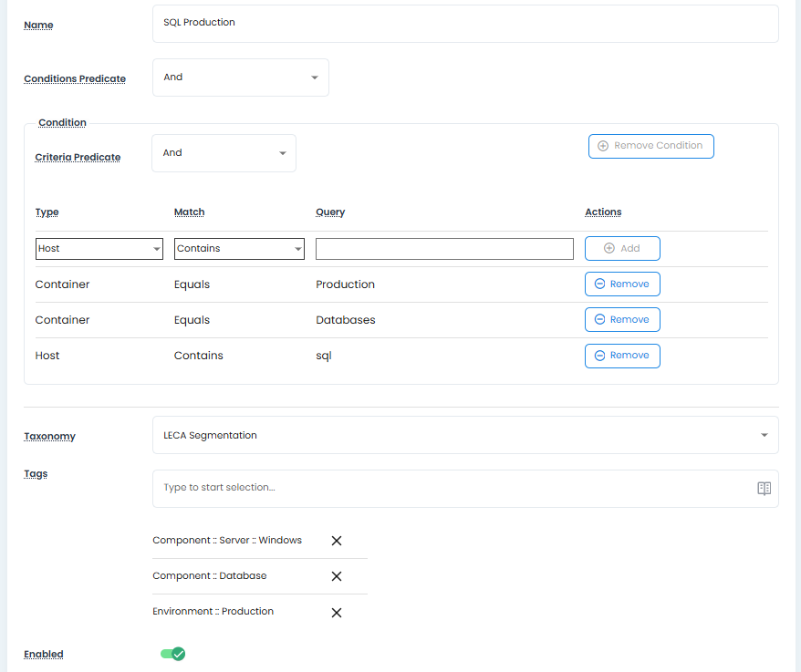This screenshot has width=801, height=672.
Task: Open the tag browser book icon
Action: pos(764,489)
